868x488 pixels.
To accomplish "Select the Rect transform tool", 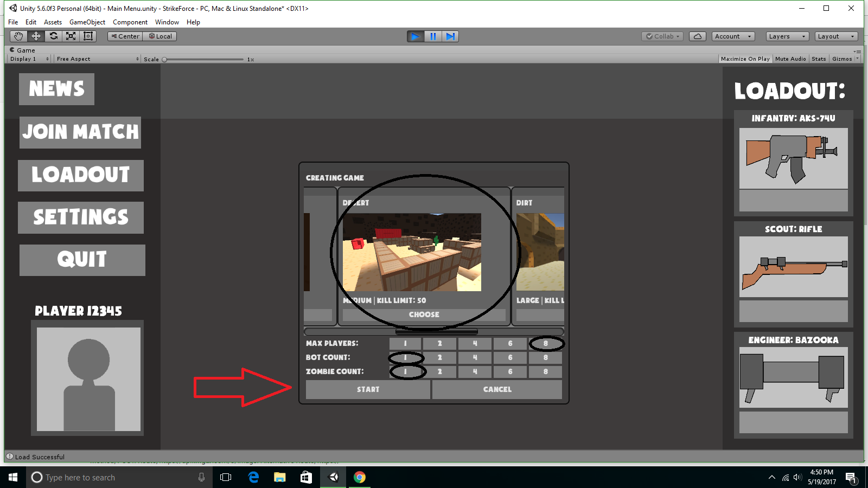I will click(x=88, y=36).
